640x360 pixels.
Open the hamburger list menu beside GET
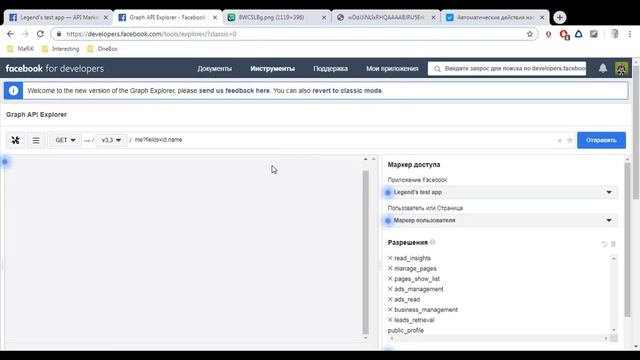pos(36,140)
